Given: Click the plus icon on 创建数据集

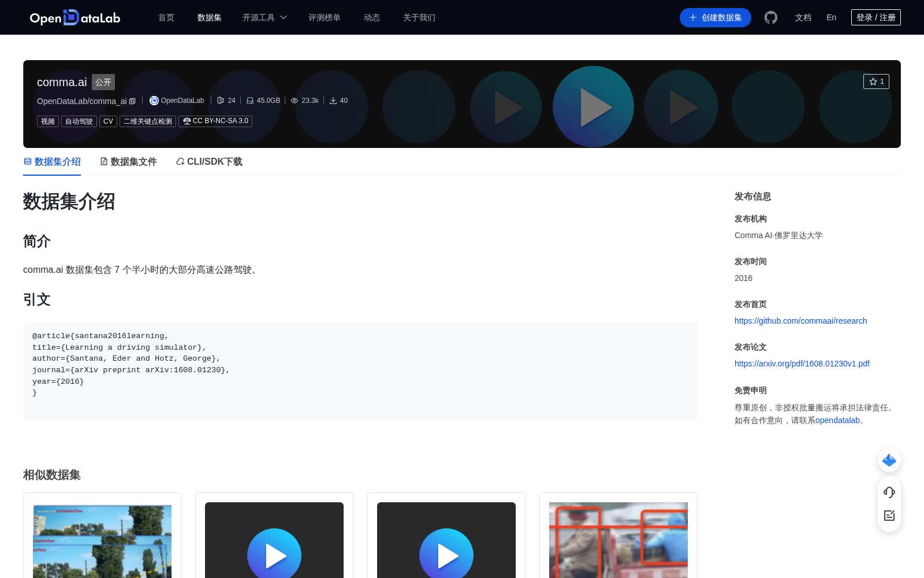Looking at the screenshot, I should pyautogui.click(x=693, y=18).
